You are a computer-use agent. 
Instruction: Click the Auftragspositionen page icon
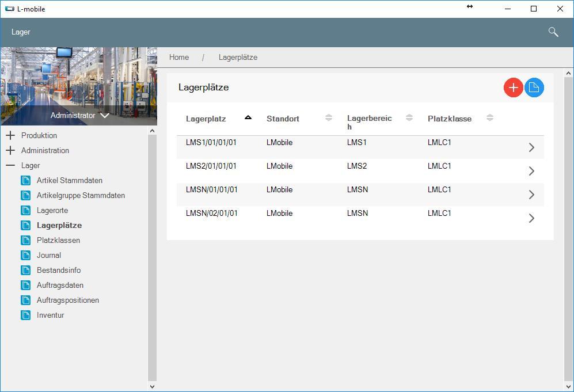(26, 300)
